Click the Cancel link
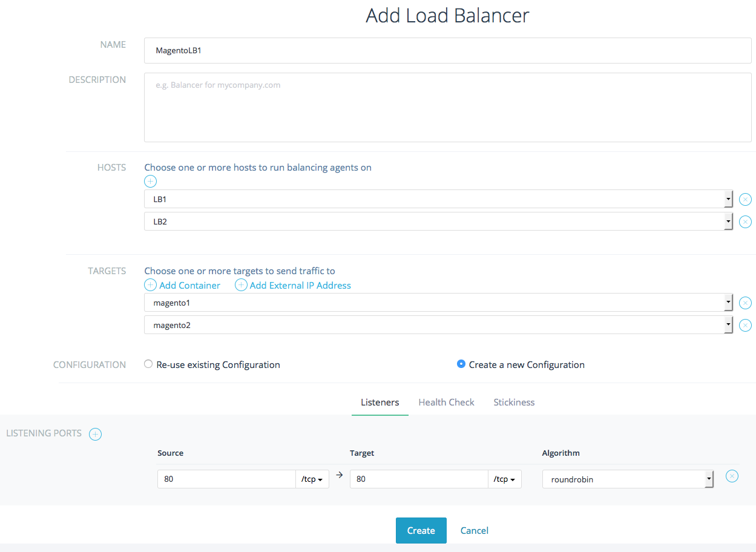Screen dimensions: 756x552 pyautogui.click(x=474, y=530)
